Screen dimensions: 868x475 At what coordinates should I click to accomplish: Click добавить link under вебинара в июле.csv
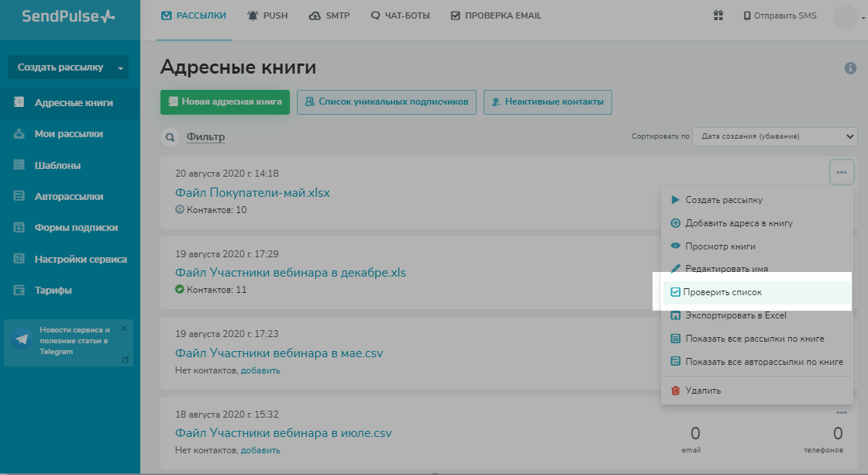[x=260, y=450]
